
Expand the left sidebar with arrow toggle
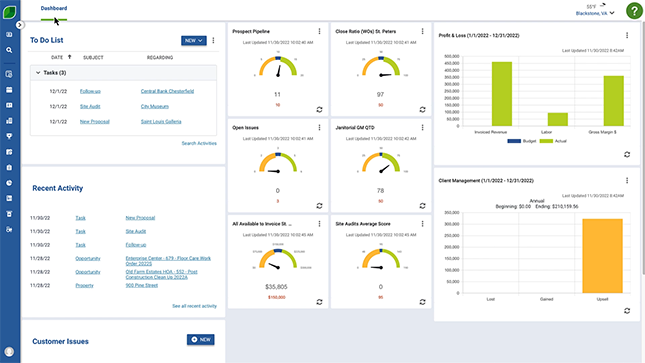(19, 25)
